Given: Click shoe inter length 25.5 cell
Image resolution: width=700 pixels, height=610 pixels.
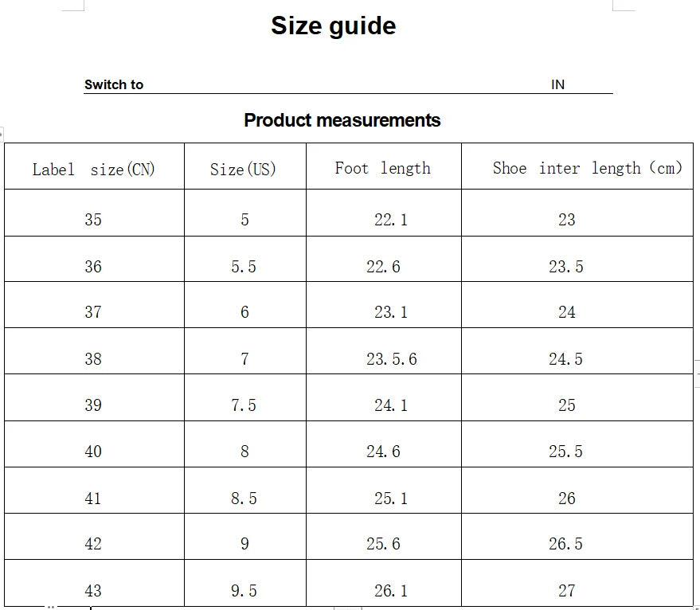Looking at the screenshot, I should (x=565, y=452).
